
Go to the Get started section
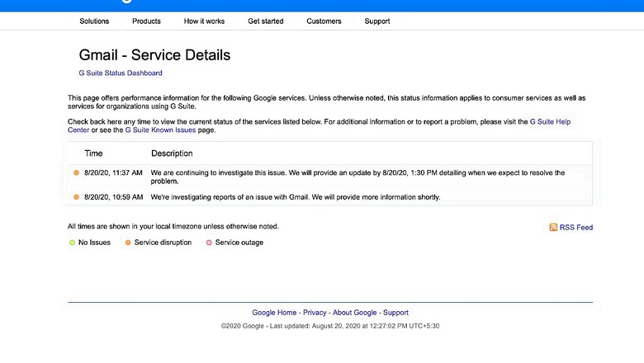(x=265, y=21)
